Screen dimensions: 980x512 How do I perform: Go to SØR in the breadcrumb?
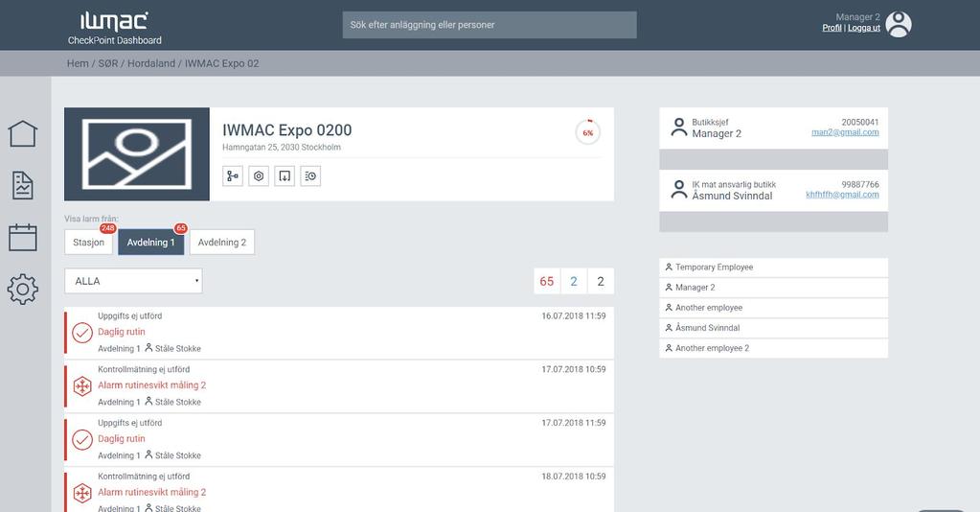[108, 63]
